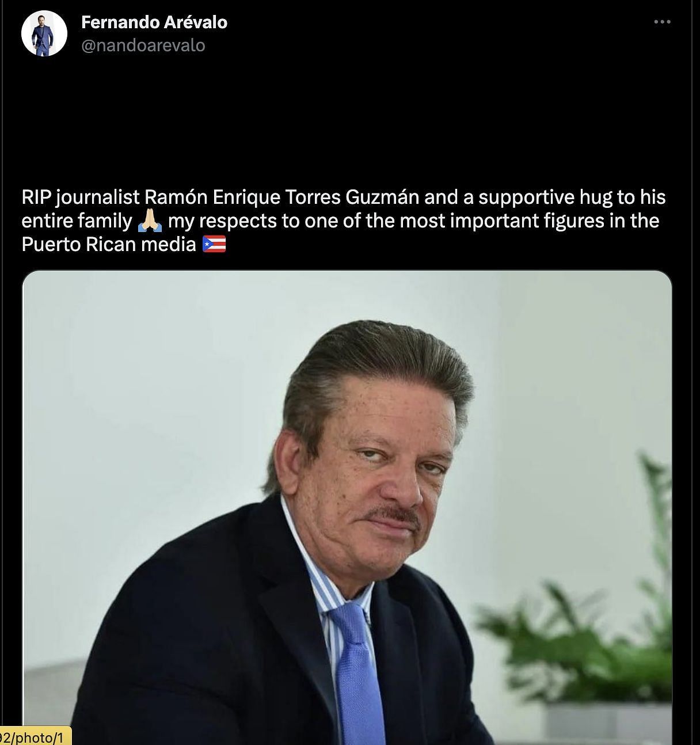Open the Fernando Arévalo display name link
The image size is (700, 745).
click(x=154, y=22)
